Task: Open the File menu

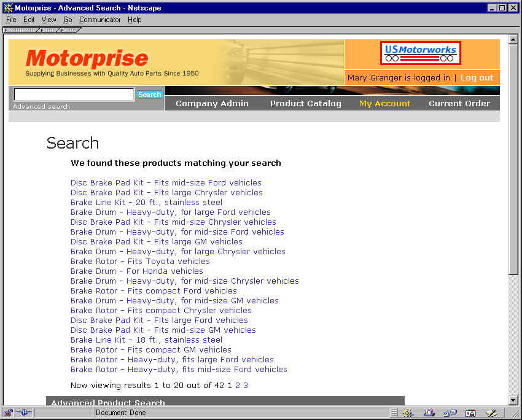Action: (11, 20)
